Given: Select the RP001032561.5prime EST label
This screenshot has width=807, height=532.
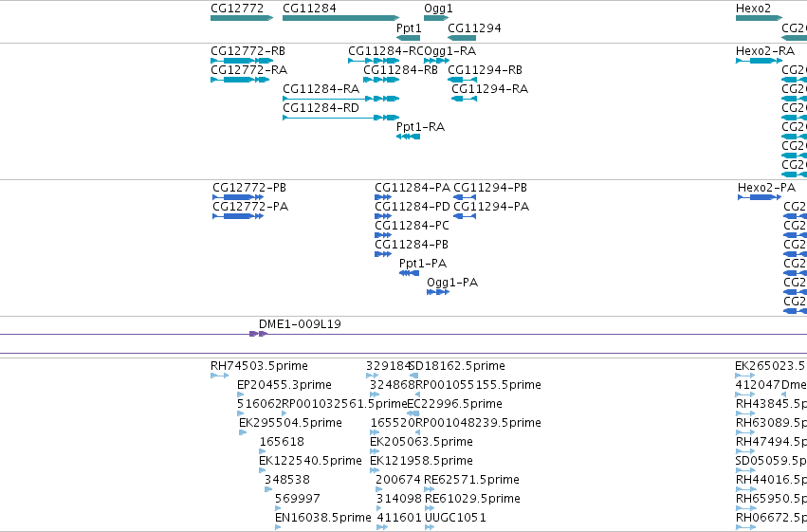Looking at the screenshot, I should coord(345,404).
